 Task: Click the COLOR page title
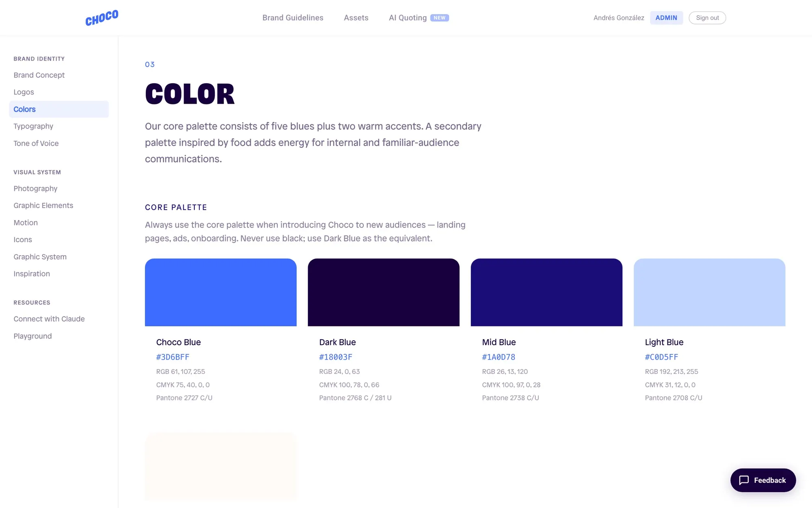pyautogui.click(x=190, y=94)
